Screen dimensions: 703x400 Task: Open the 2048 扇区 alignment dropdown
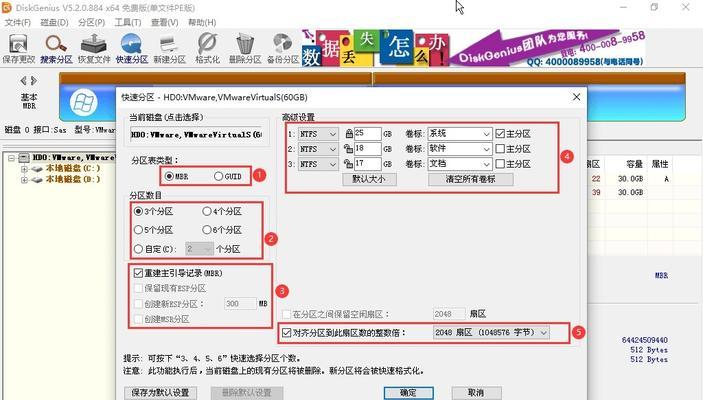[491, 333]
